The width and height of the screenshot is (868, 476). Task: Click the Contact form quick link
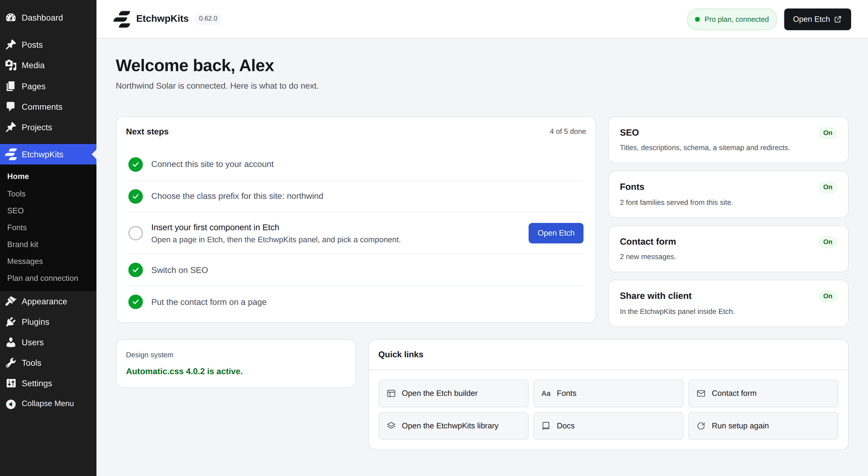pyautogui.click(x=763, y=394)
